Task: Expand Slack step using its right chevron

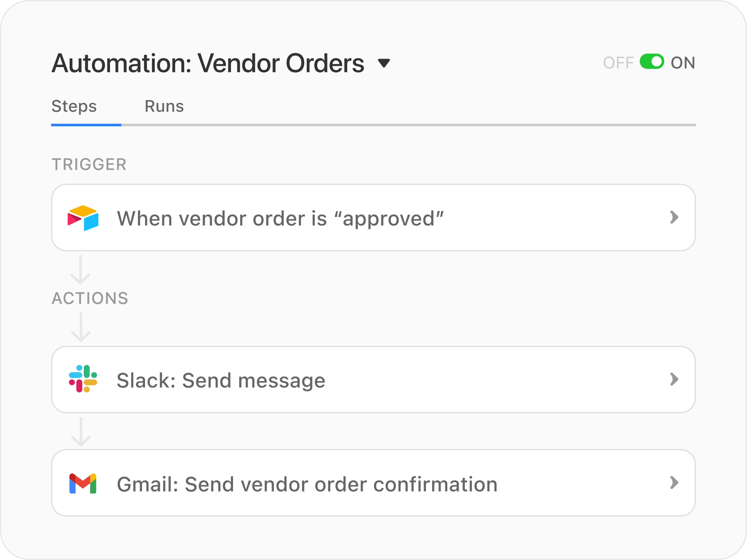Action: click(x=674, y=379)
